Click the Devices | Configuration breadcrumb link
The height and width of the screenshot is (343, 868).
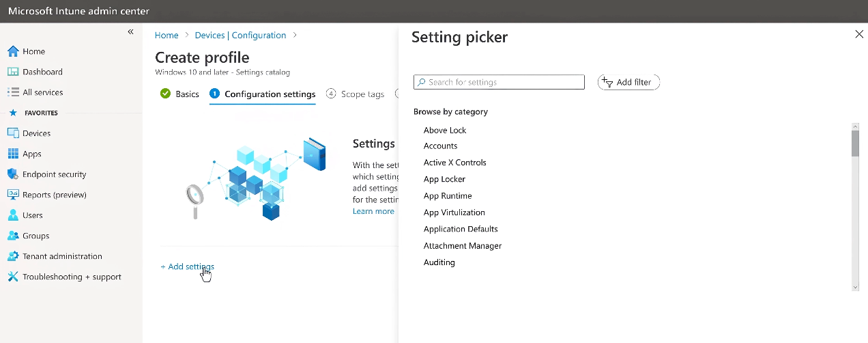[240, 35]
